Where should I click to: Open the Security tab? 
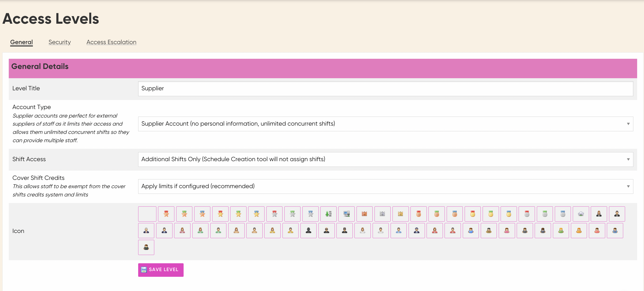point(59,42)
